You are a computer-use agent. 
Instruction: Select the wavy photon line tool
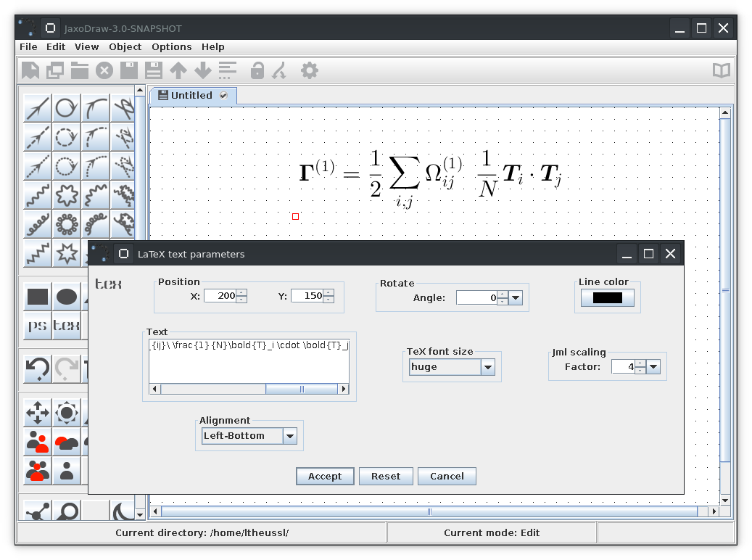[38, 195]
